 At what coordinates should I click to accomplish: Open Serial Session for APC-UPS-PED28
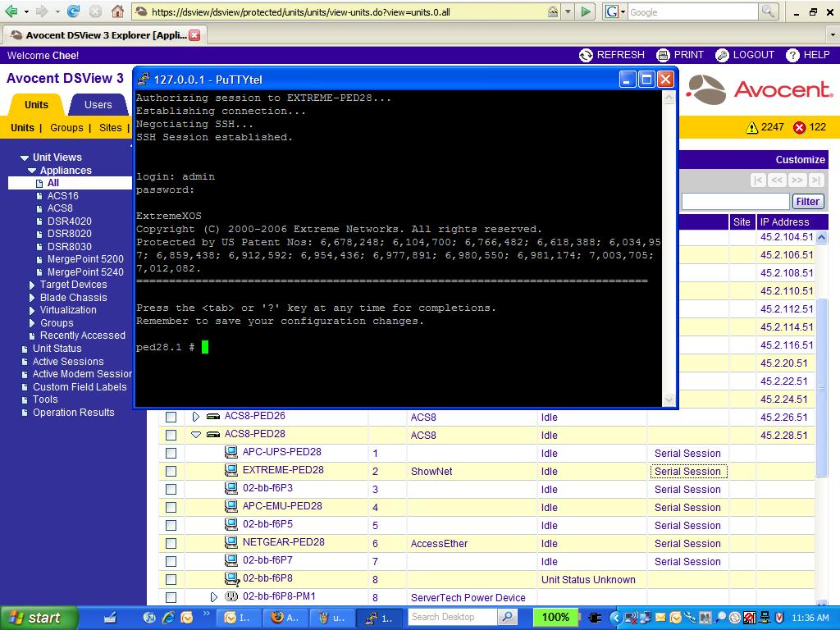click(x=687, y=454)
